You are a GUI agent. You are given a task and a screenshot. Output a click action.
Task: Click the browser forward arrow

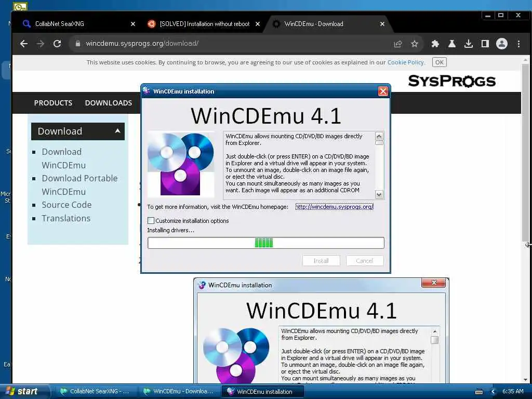pyautogui.click(x=41, y=44)
